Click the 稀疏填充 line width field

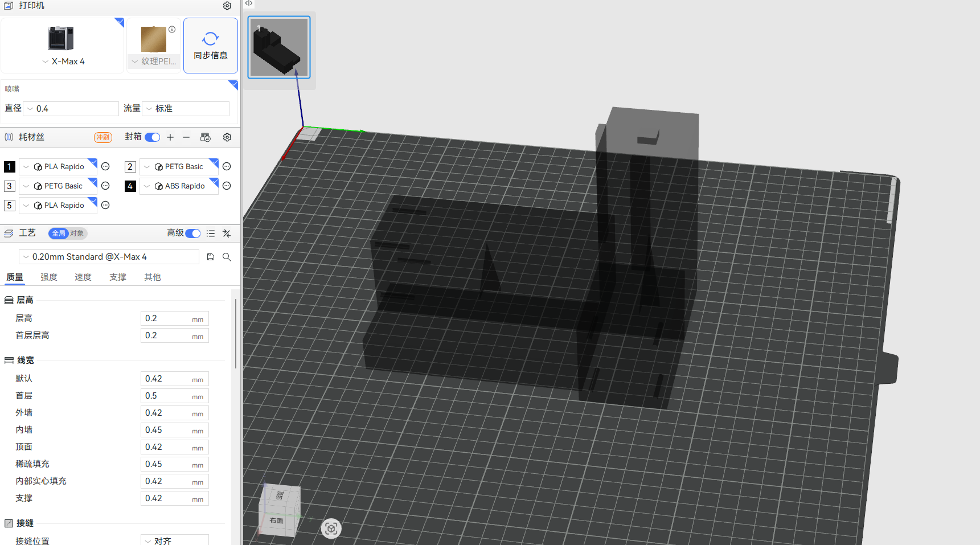(175, 464)
